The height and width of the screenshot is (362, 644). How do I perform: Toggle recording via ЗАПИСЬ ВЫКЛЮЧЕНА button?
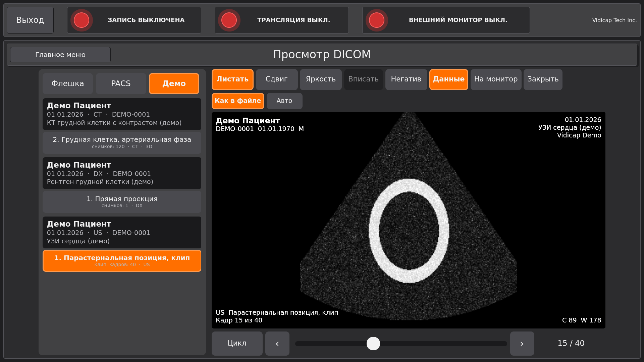pos(134,20)
